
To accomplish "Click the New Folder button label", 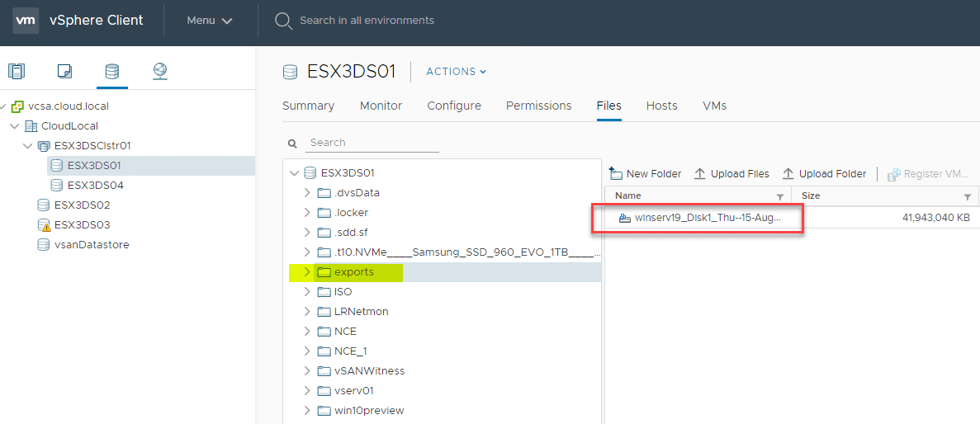I will coord(654,174).
